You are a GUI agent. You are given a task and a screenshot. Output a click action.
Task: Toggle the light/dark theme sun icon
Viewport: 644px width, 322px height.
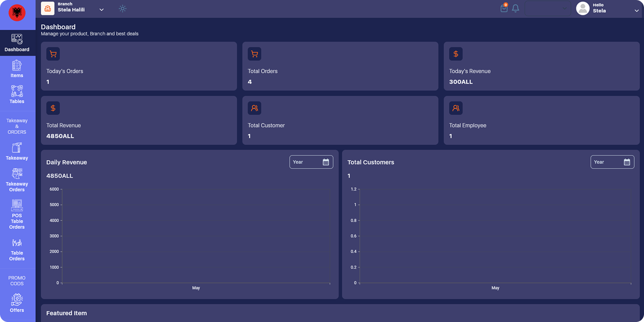point(122,8)
